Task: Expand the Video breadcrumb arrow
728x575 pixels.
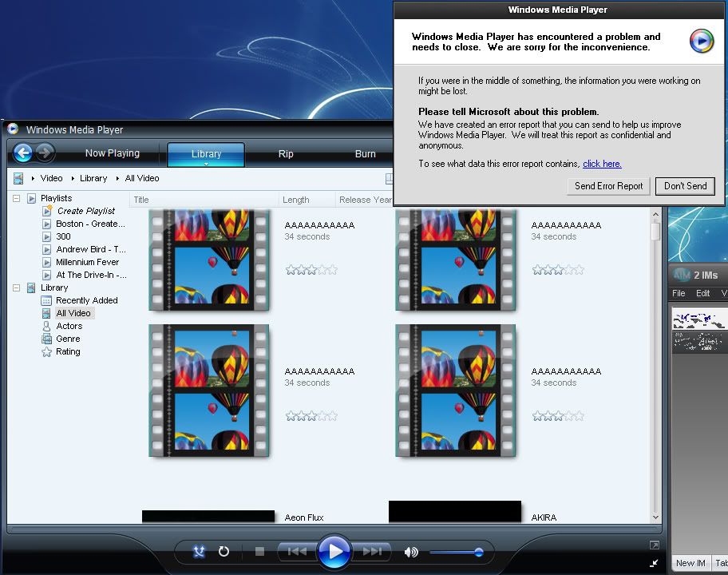Action: 33,178
